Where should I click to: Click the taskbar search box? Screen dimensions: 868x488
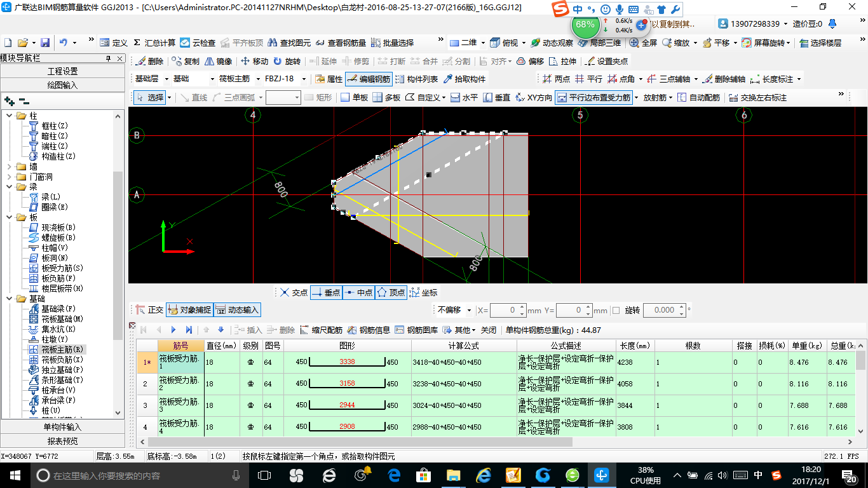click(x=139, y=475)
